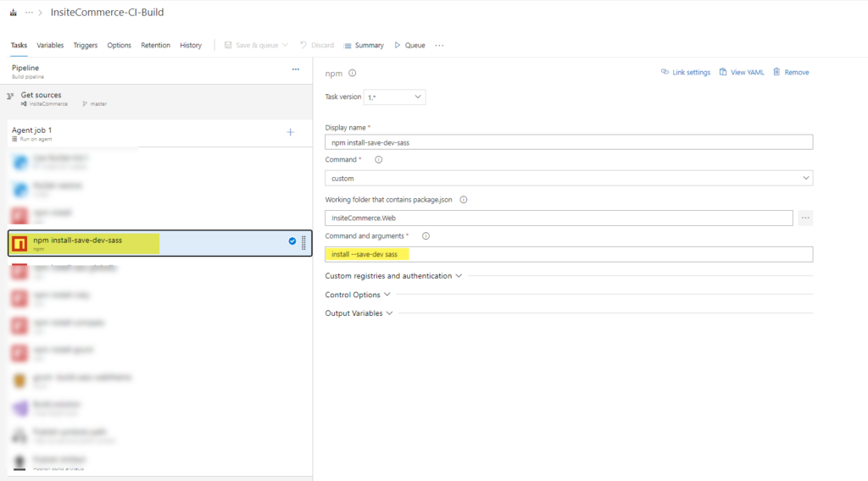Open the build Summary
Image resolution: width=868 pixels, height=481 pixels.
(364, 46)
